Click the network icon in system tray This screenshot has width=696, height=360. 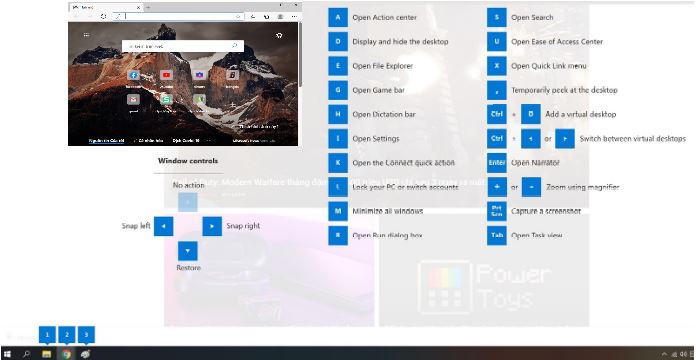tap(674, 354)
